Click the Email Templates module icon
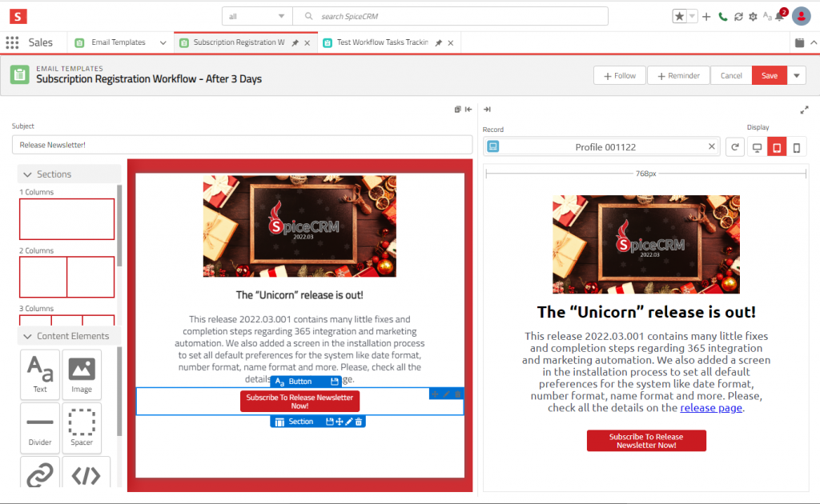The width and height of the screenshot is (820, 504). pos(20,74)
